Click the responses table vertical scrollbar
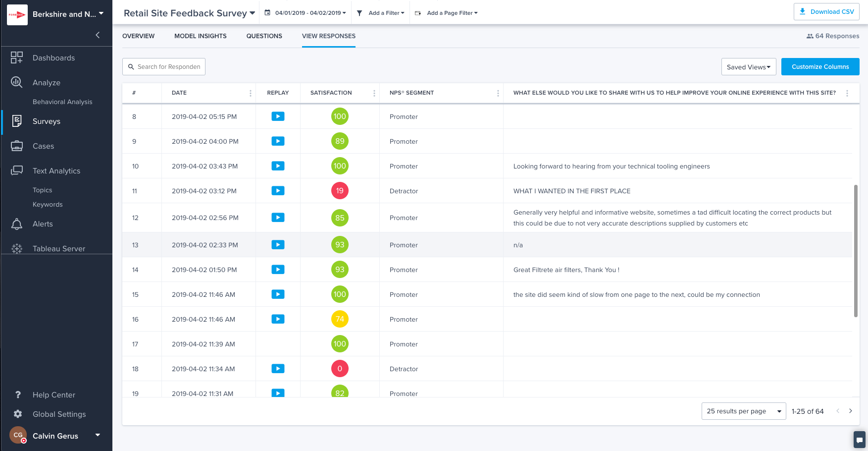 pos(856,251)
